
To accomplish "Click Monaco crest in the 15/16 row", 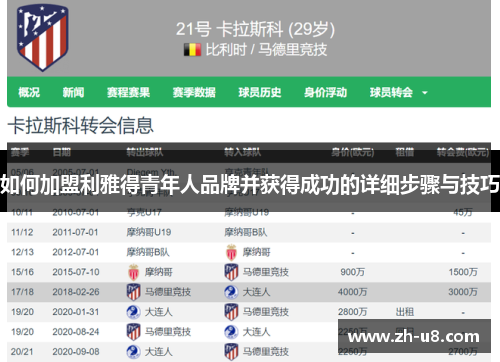I will (133, 272).
